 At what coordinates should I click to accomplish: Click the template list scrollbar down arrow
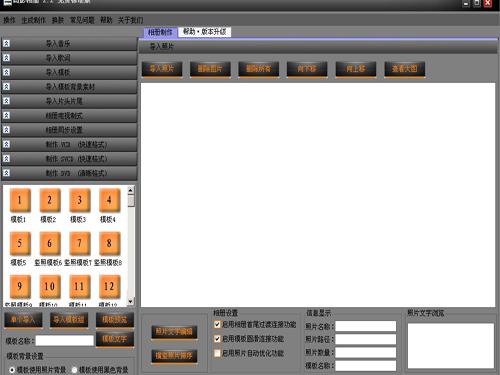click(x=131, y=301)
